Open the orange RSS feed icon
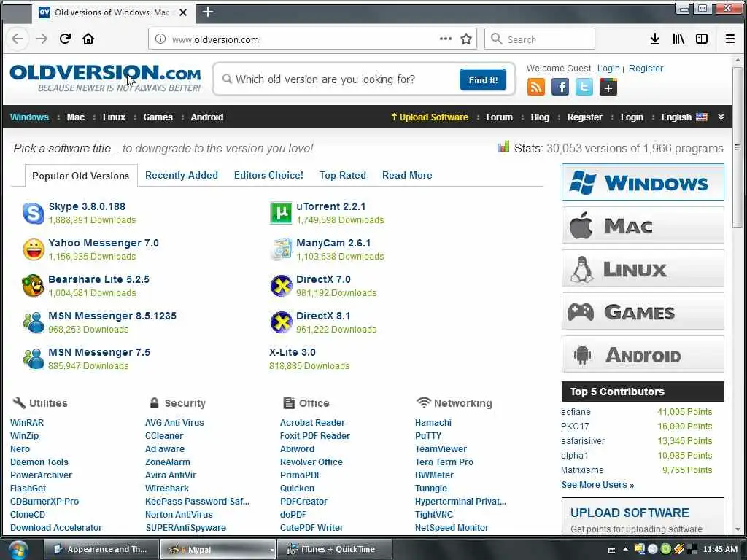747x560 pixels. (x=536, y=87)
